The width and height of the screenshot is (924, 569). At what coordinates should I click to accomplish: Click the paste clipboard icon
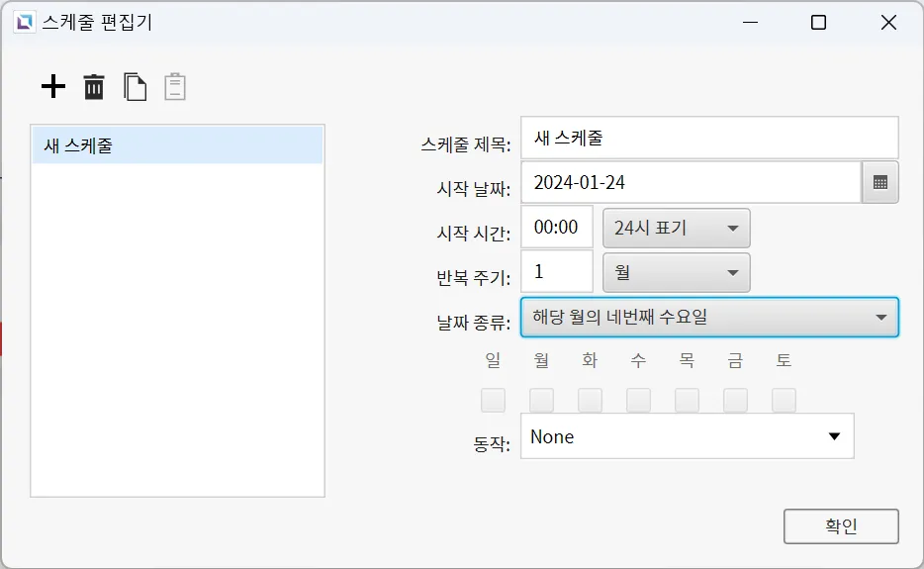[x=175, y=87]
